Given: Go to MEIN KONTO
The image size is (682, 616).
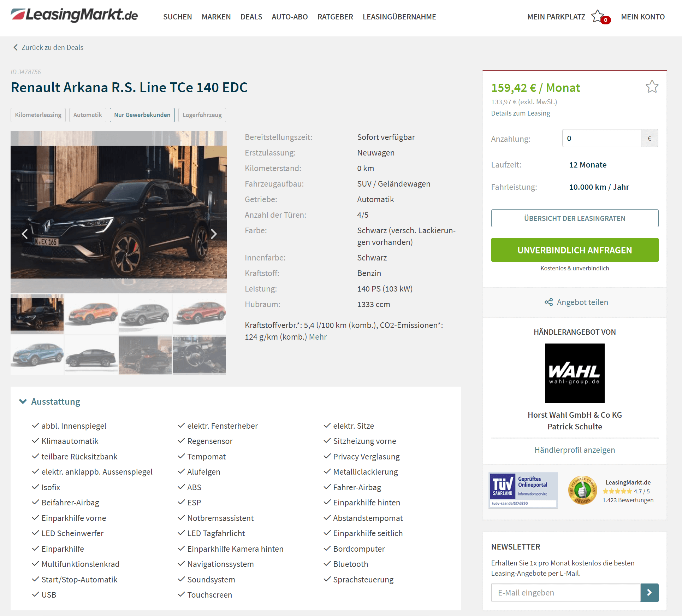Looking at the screenshot, I should click(x=643, y=17).
